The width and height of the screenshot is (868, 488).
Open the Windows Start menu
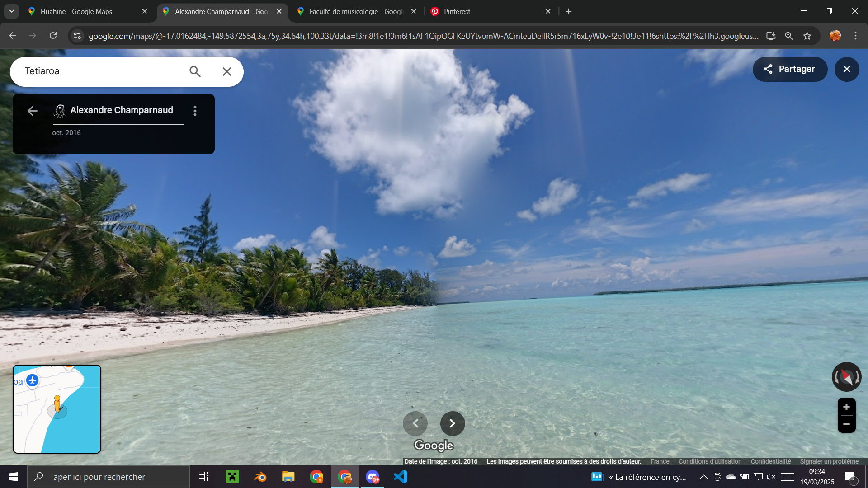click(14, 477)
